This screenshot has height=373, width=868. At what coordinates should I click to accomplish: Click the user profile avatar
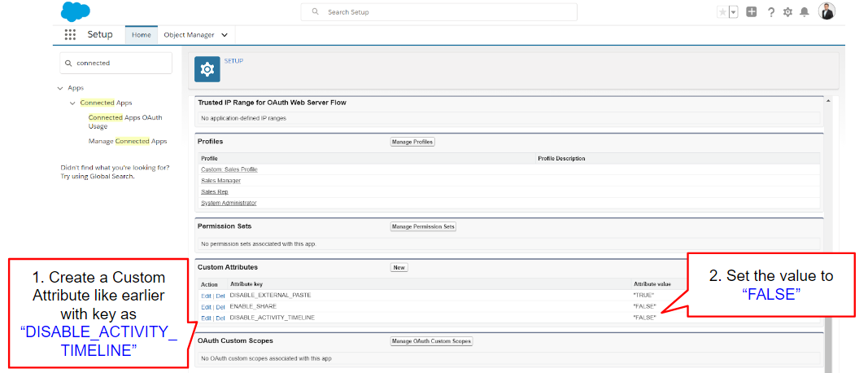point(827,11)
